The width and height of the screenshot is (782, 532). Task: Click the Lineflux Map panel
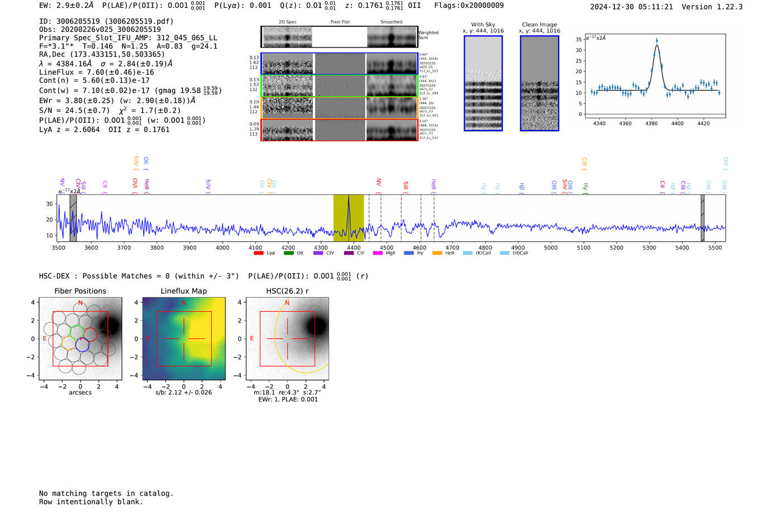184,339
